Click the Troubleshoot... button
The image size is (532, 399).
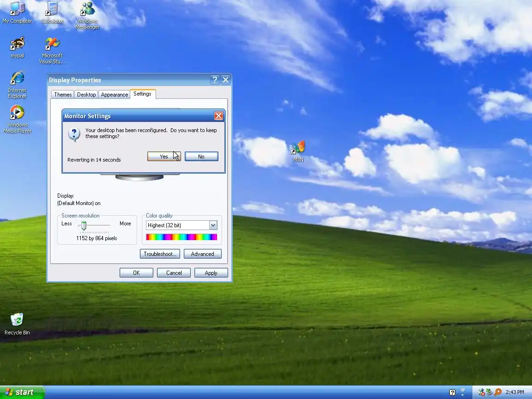tap(160, 254)
